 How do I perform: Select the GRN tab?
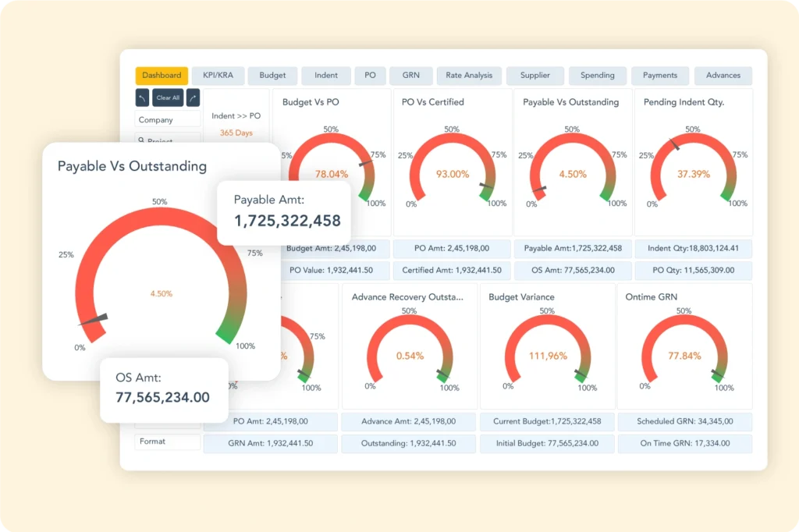tap(410, 76)
